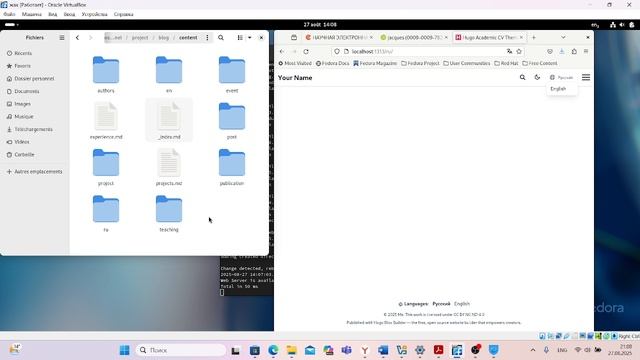This screenshot has width=640, height=360.
Task: Select the experience.md file
Action: point(106,116)
